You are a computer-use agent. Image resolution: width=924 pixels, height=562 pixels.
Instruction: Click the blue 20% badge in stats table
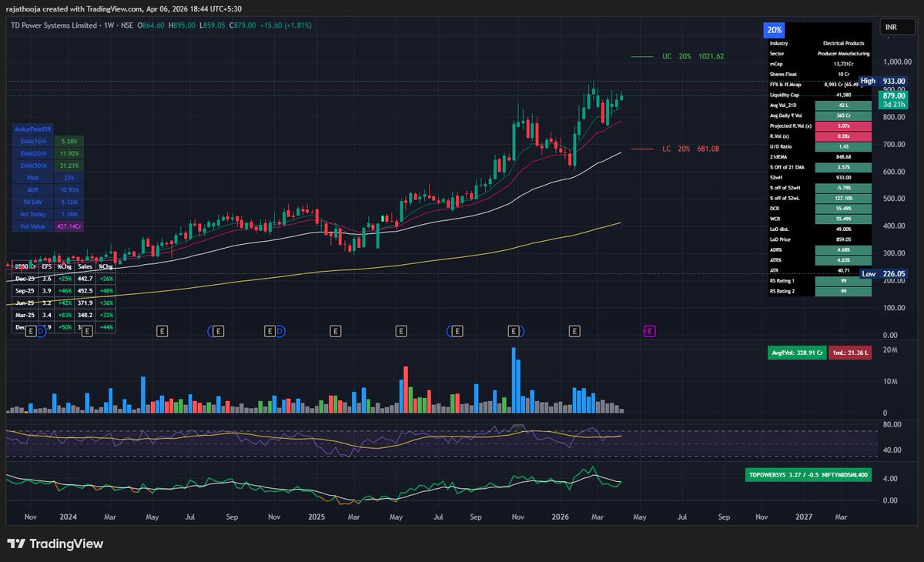pos(774,30)
